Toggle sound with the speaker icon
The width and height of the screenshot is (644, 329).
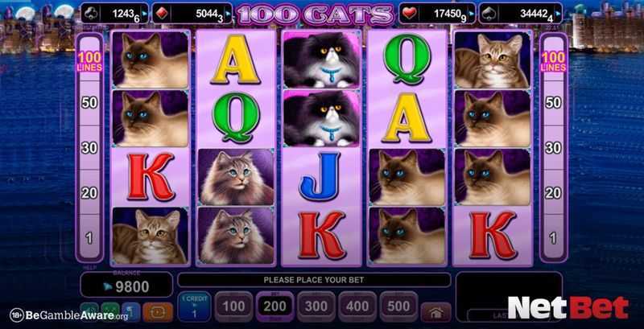pos(89,310)
